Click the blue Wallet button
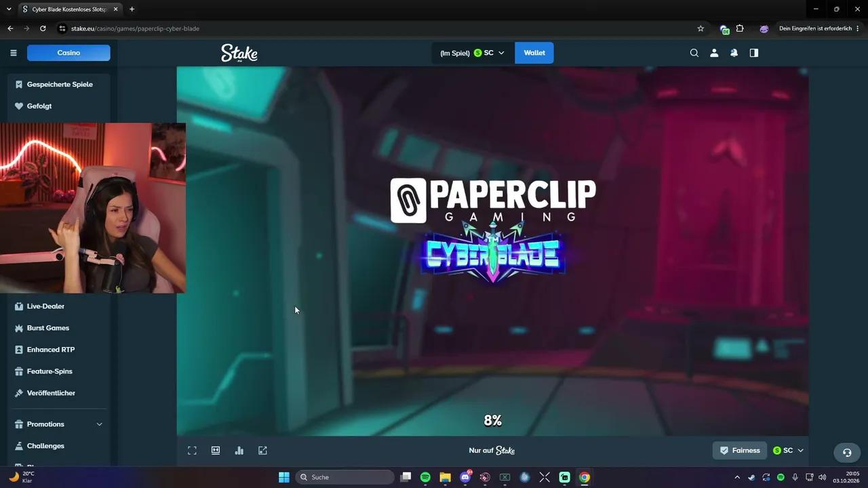868x488 pixels. pyautogui.click(x=534, y=53)
